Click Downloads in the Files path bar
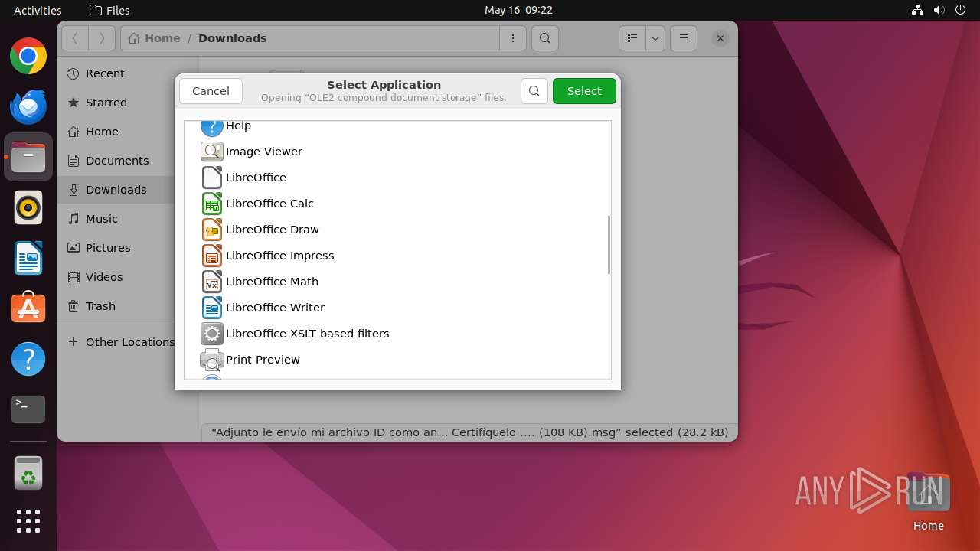The width and height of the screenshot is (980, 551). (233, 38)
